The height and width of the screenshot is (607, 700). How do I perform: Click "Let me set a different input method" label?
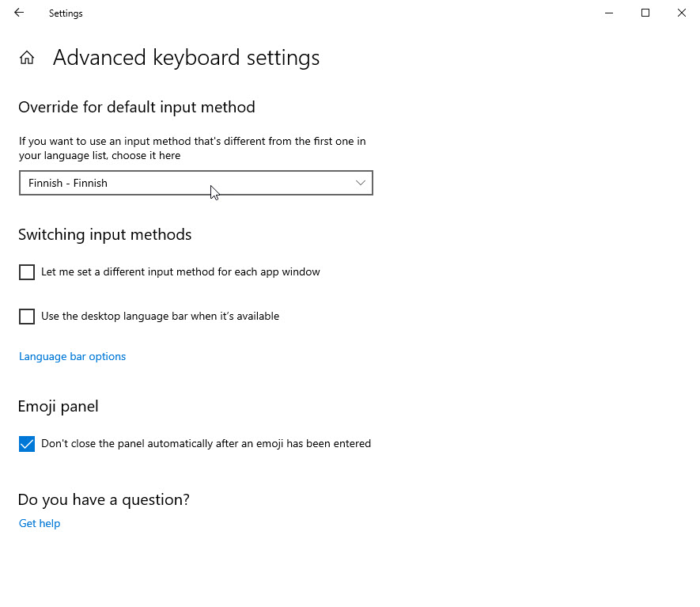[180, 272]
